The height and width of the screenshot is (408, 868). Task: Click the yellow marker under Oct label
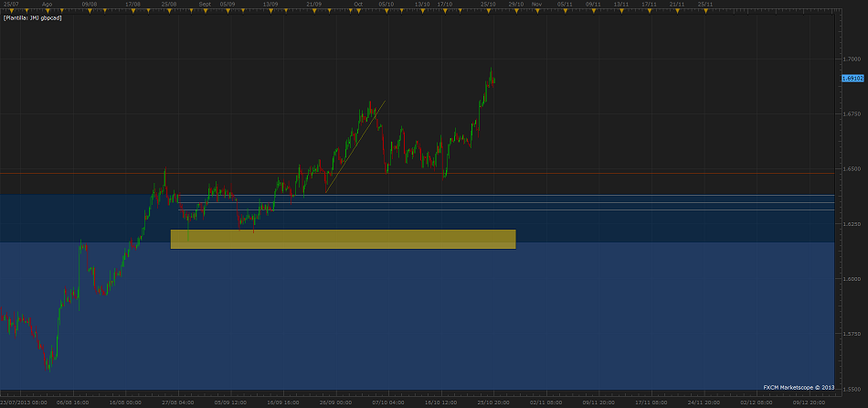pyautogui.click(x=358, y=10)
